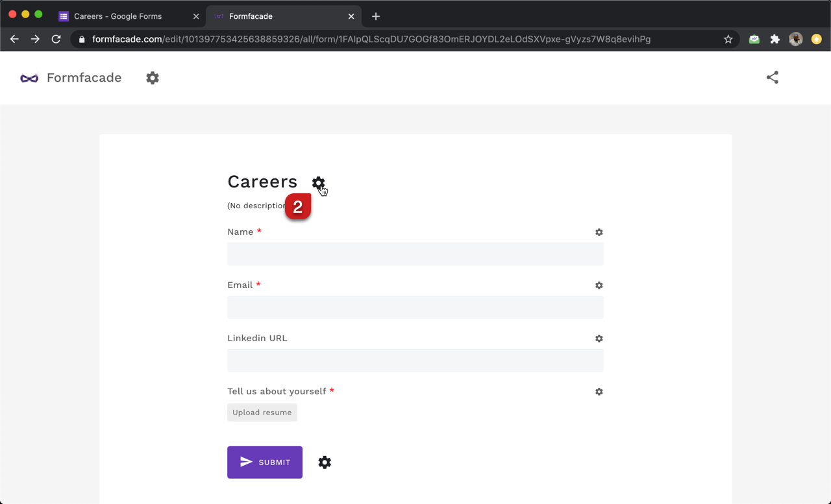The width and height of the screenshot is (831, 504).
Task: Open settings gear for Linkedin URL field
Action: click(599, 339)
